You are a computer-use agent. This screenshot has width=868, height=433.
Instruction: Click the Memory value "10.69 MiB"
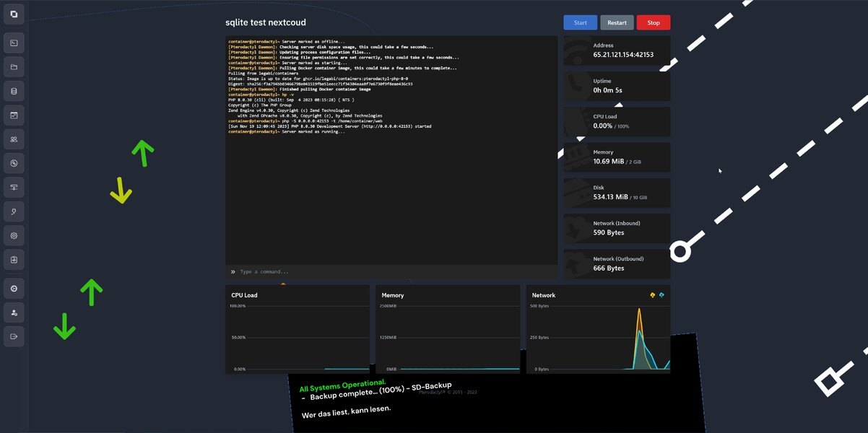pos(609,161)
